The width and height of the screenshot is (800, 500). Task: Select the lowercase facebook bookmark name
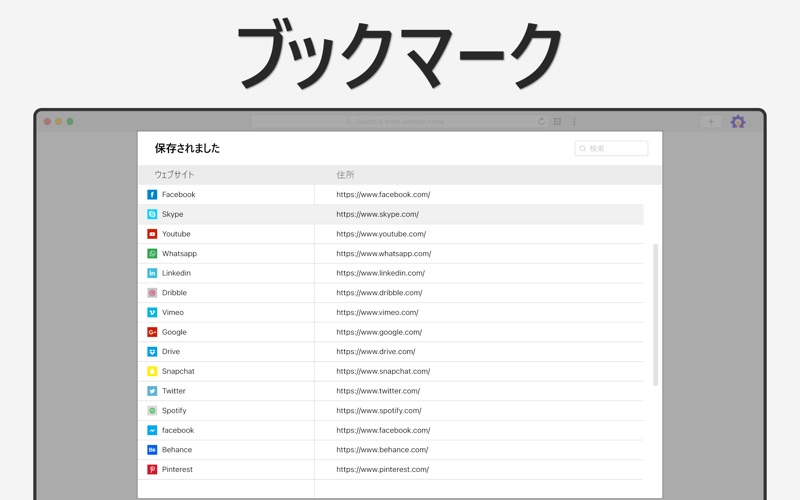coord(178,430)
